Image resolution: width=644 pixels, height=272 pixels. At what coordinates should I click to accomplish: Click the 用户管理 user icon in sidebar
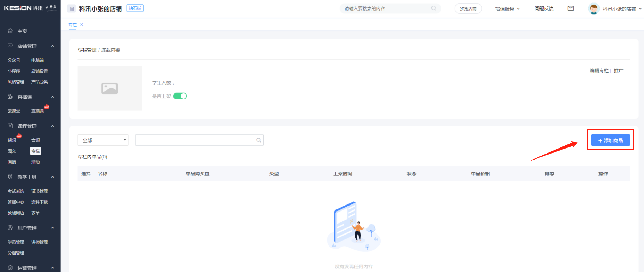[10, 228]
